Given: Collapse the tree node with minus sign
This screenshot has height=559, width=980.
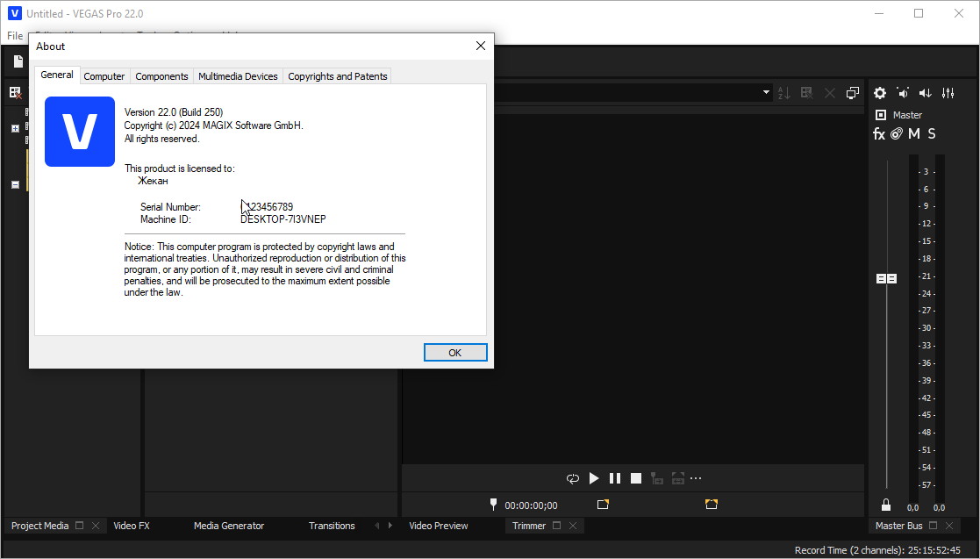Looking at the screenshot, I should point(16,184).
